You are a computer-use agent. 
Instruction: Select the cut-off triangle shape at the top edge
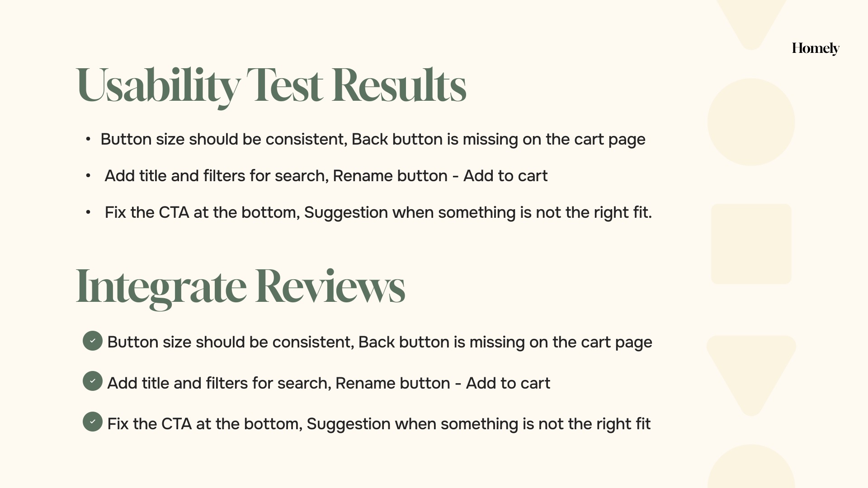pos(751,20)
